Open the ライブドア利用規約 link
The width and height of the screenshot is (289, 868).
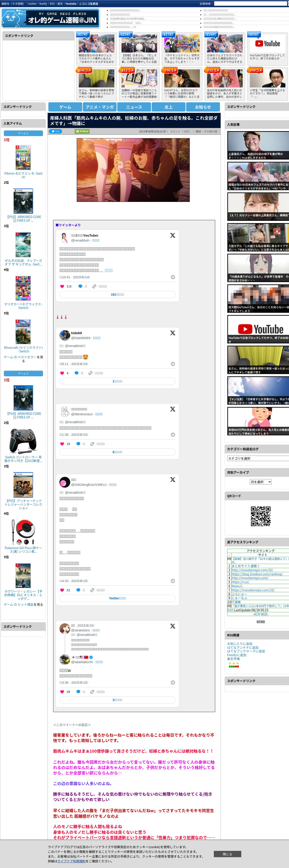[x=71, y=861]
